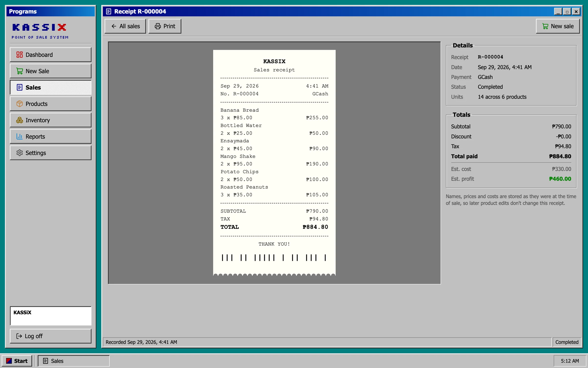Viewport: 588px width, 368px height.
Task: Click the Start button
Action: click(17, 361)
